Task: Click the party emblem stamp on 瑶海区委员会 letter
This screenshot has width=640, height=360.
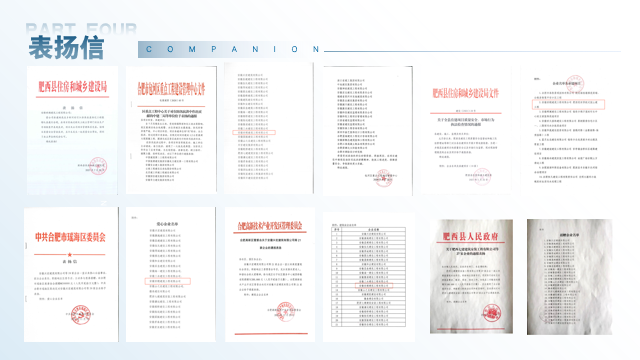Action: click(x=80, y=314)
